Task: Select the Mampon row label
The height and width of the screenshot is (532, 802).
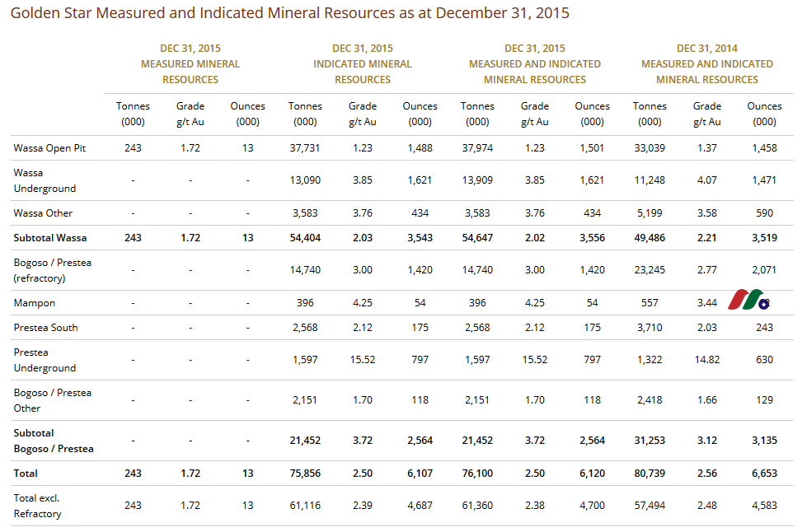Action: coord(35,303)
